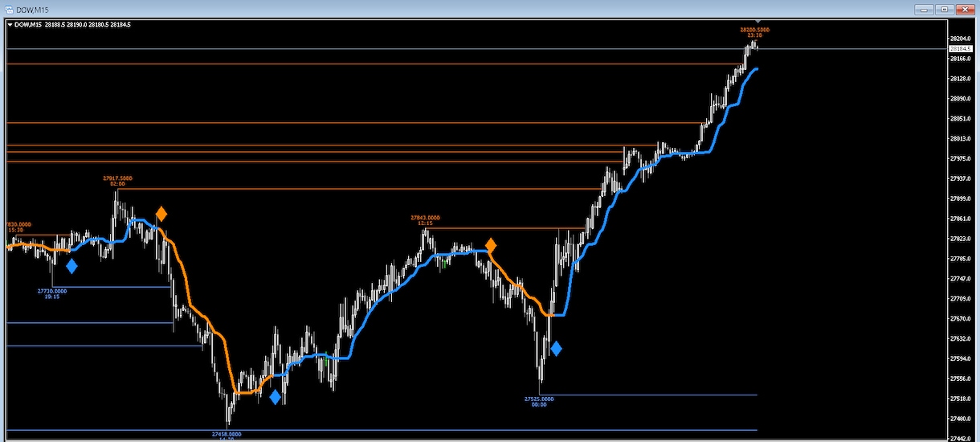The image size is (980, 442).
Task: Click the blue 27736.0000 19:15 low label
Action: coord(52,293)
